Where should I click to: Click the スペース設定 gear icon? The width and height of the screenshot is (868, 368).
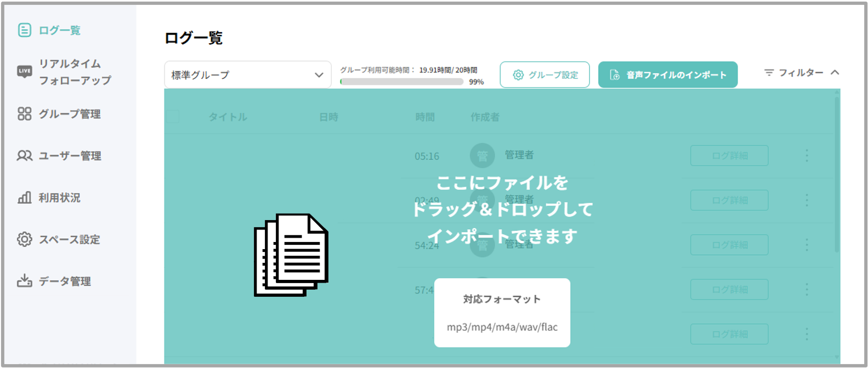[24, 239]
